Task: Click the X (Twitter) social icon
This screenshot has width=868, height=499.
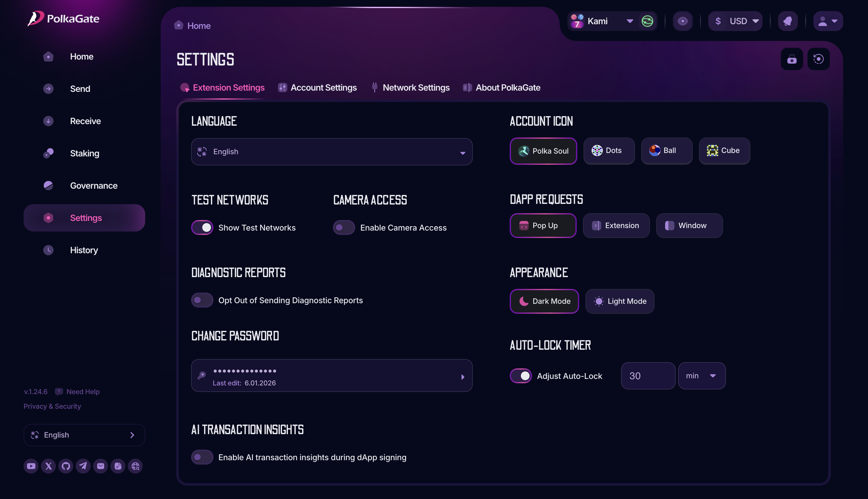Action: tap(48, 466)
